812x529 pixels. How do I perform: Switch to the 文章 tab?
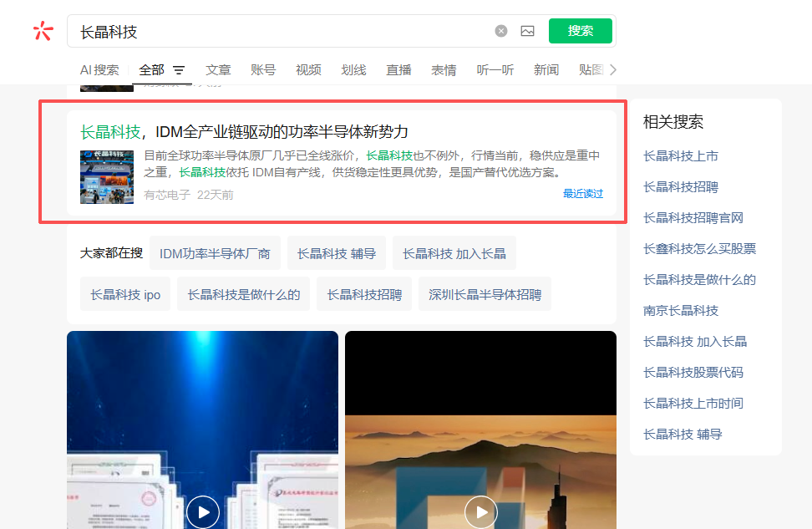point(218,70)
